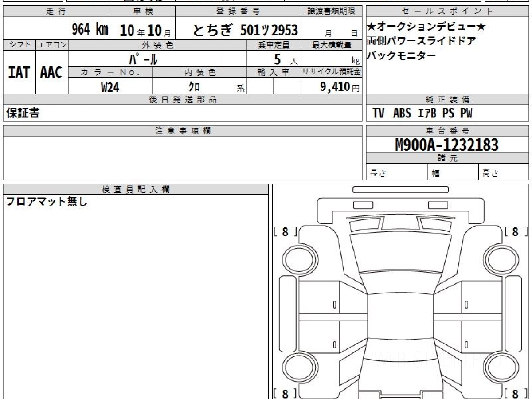Click the front-left wheel circle on car diagram
532x399 pixels.
point(297,258)
